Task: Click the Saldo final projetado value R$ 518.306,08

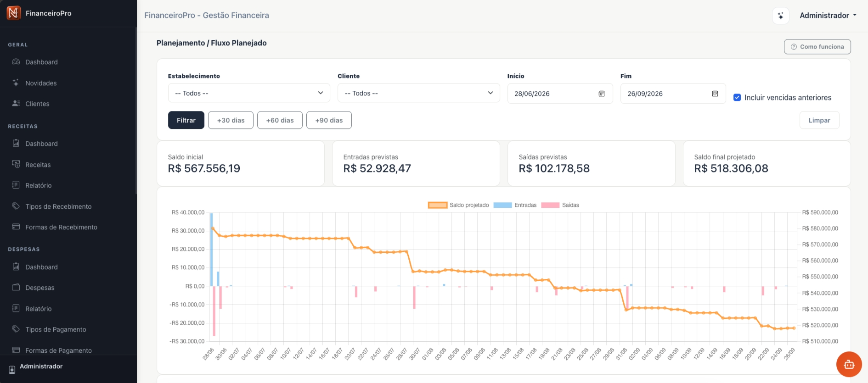Action: pos(731,168)
